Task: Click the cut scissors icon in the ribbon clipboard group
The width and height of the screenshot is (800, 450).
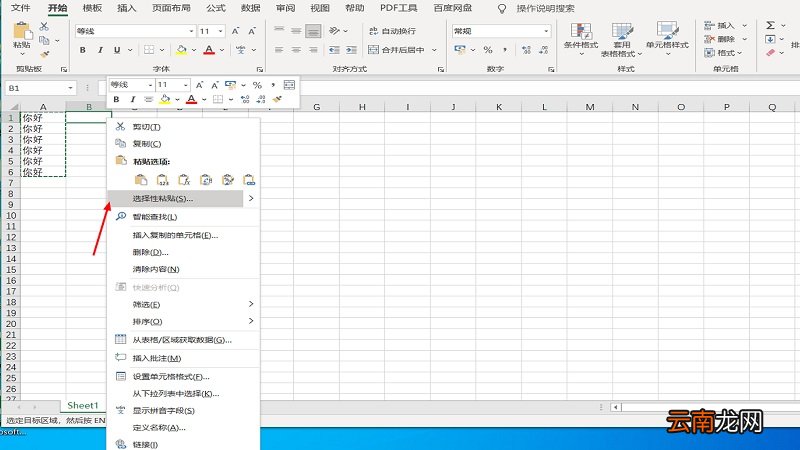Action: (x=44, y=27)
